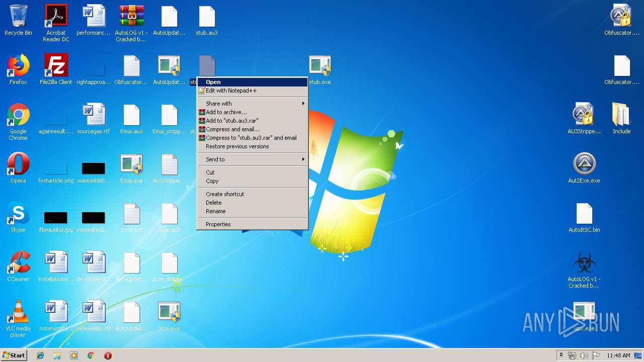Select the Google Chrome desktop shortcut

(x=18, y=122)
